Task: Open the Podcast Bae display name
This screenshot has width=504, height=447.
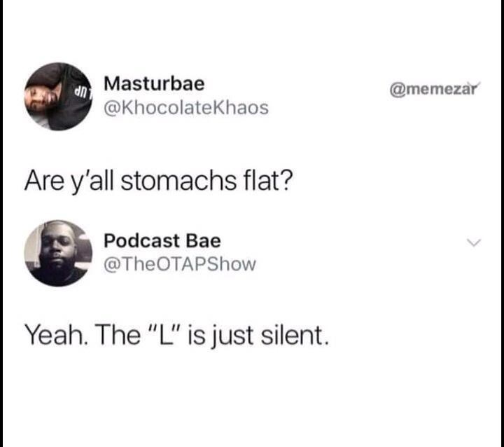Action: click(162, 241)
